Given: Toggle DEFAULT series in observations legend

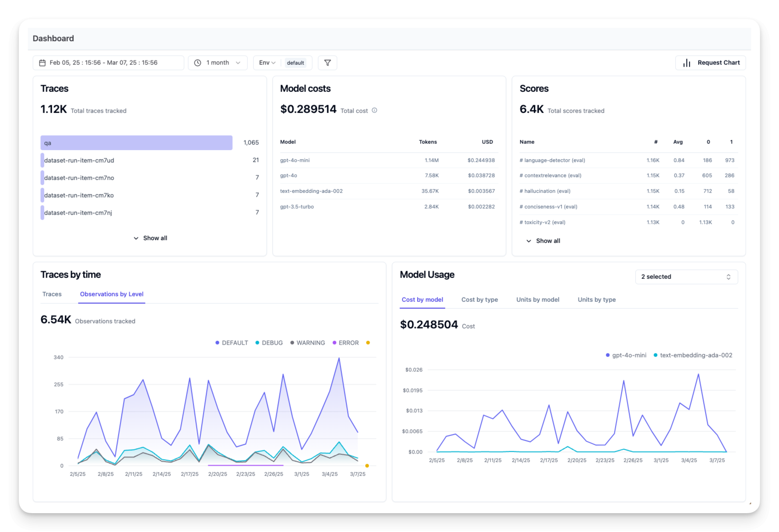Looking at the screenshot, I should [231, 343].
